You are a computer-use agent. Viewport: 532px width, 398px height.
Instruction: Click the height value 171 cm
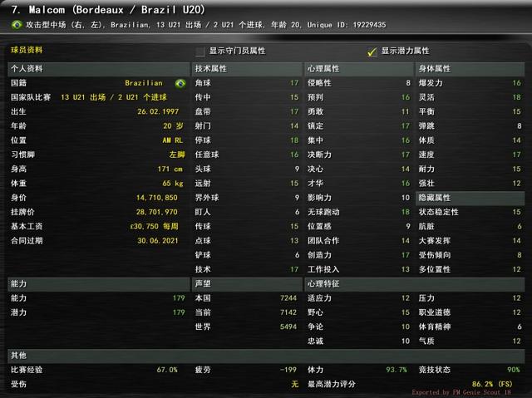[x=170, y=170]
